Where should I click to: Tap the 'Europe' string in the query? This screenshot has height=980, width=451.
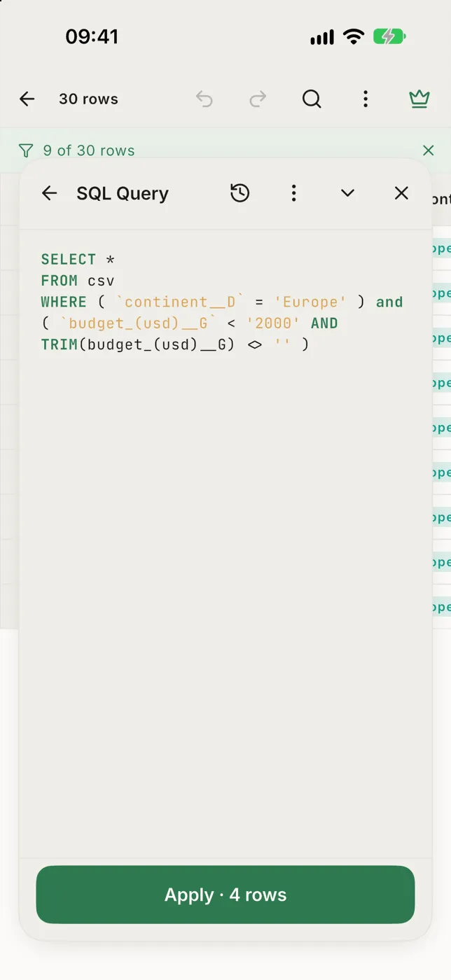pos(310,302)
